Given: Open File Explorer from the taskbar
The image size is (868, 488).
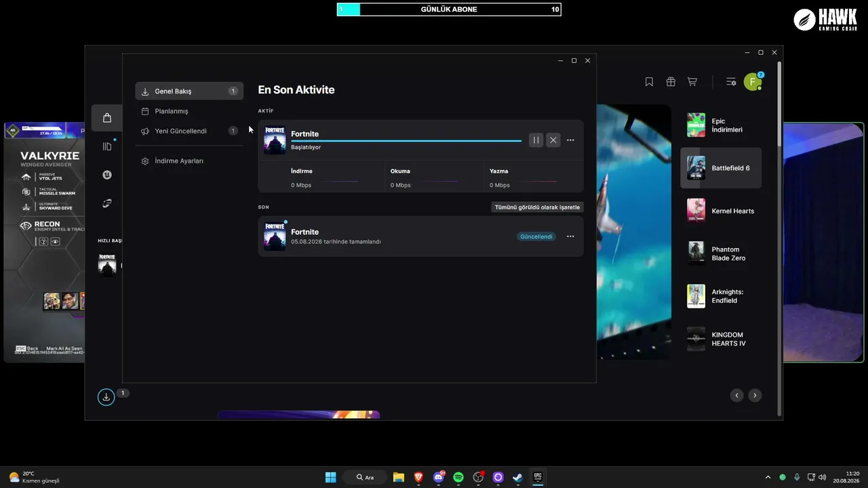Looking at the screenshot, I should (x=398, y=477).
